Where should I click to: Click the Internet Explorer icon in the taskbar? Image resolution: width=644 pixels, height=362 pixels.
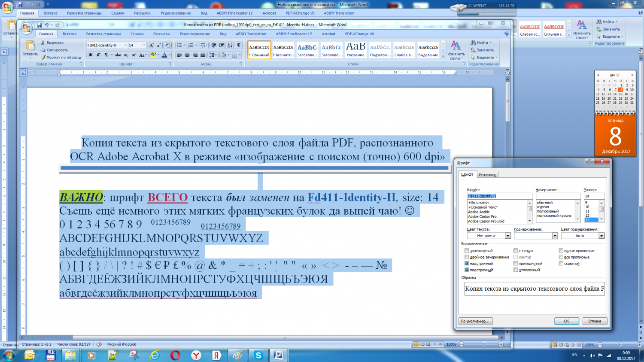pos(155,355)
